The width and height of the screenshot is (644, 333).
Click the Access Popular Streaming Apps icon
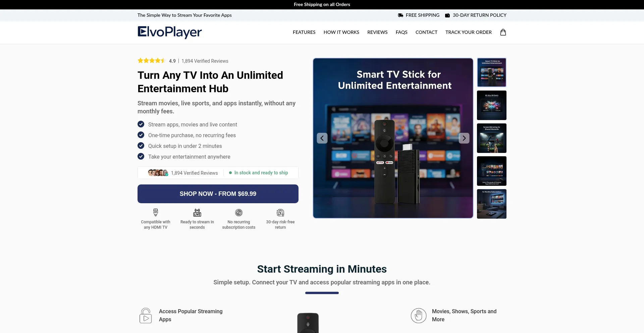click(x=146, y=316)
